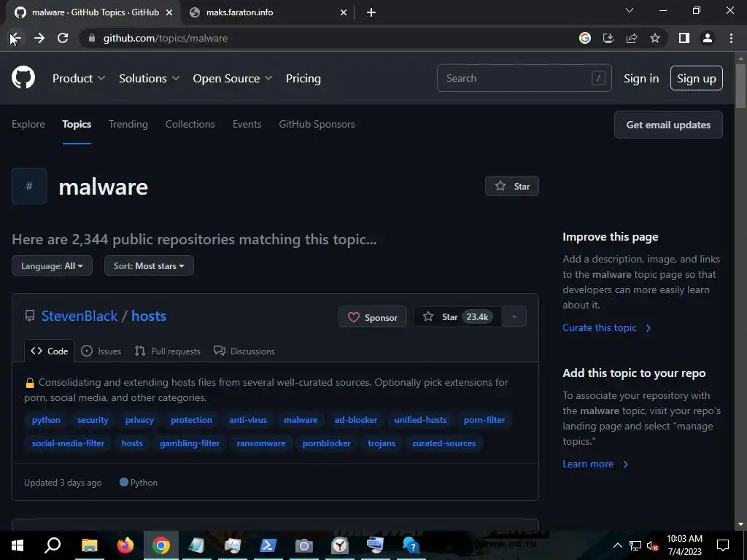This screenshot has width=747, height=560.
Task: Click the Learn more link
Action: click(x=595, y=464)
